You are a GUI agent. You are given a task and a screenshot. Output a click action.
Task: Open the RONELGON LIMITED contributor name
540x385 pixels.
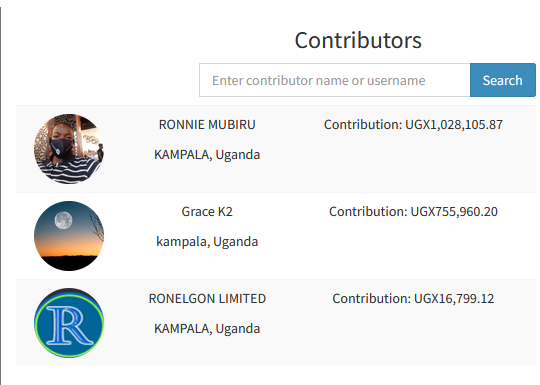click(x=207, y=299)
